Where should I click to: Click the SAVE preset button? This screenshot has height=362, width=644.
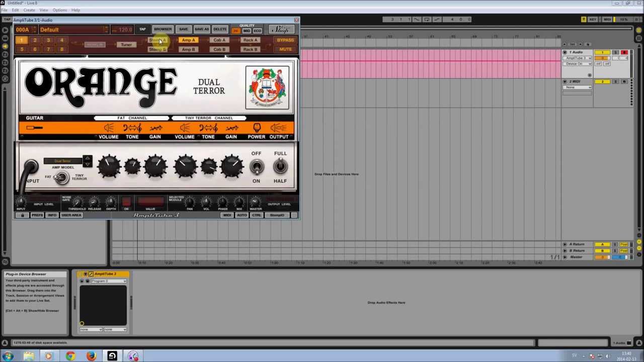(x=183, y=29)
